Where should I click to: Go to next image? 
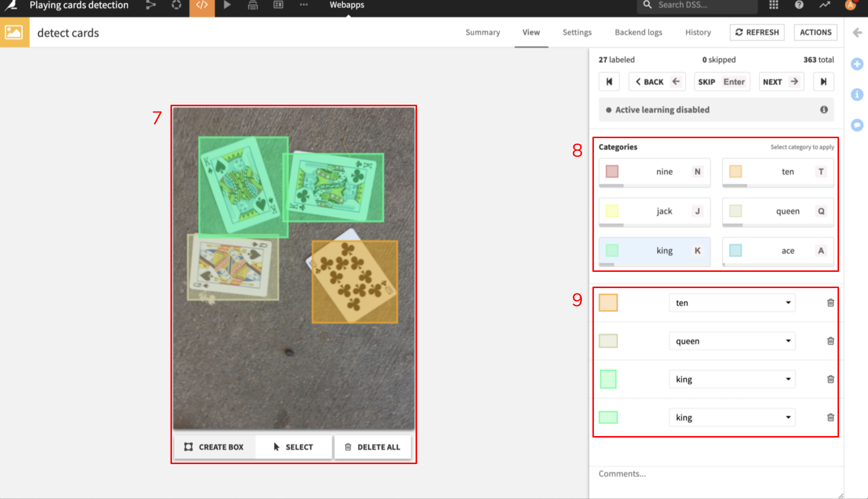(781, 82)
